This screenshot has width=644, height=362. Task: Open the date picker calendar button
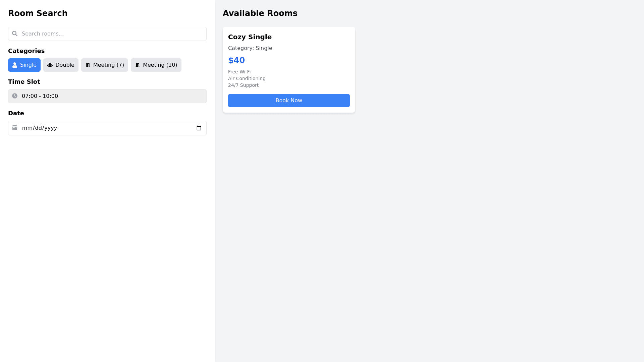(x=199, y=128)
